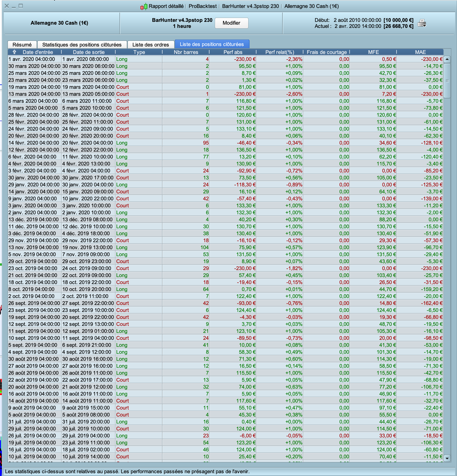Click the MAE column header
Screen dimensions: 457x476
coord(420,52)
